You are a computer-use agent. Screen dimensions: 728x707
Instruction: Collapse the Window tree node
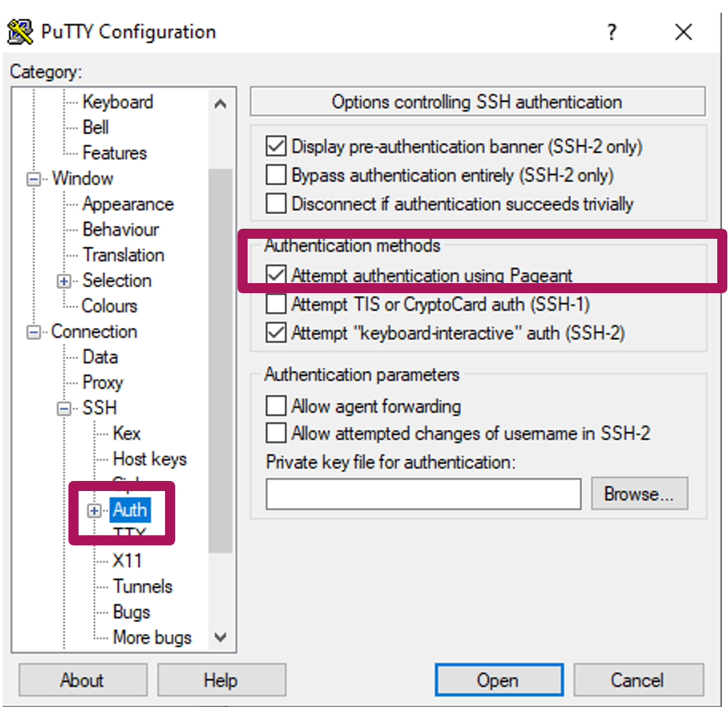(x=33, y=180)
